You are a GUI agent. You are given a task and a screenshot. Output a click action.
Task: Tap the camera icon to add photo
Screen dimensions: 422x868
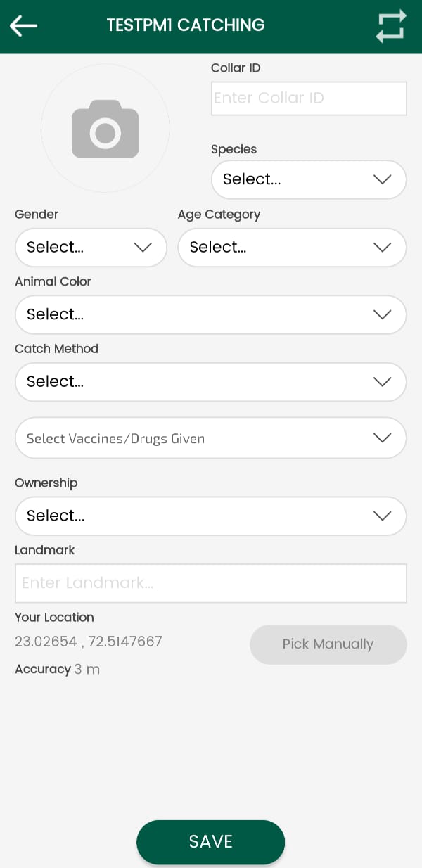105,129
